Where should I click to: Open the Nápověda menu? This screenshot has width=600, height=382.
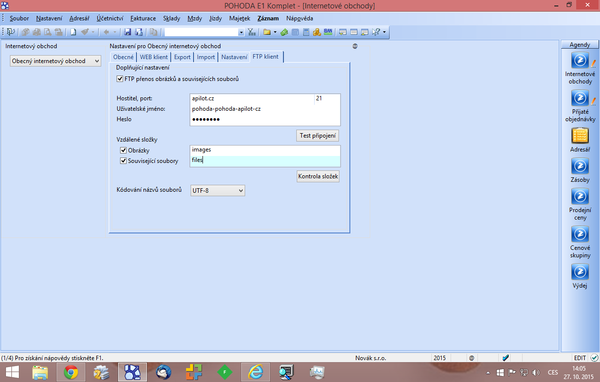tap(300, 18)
